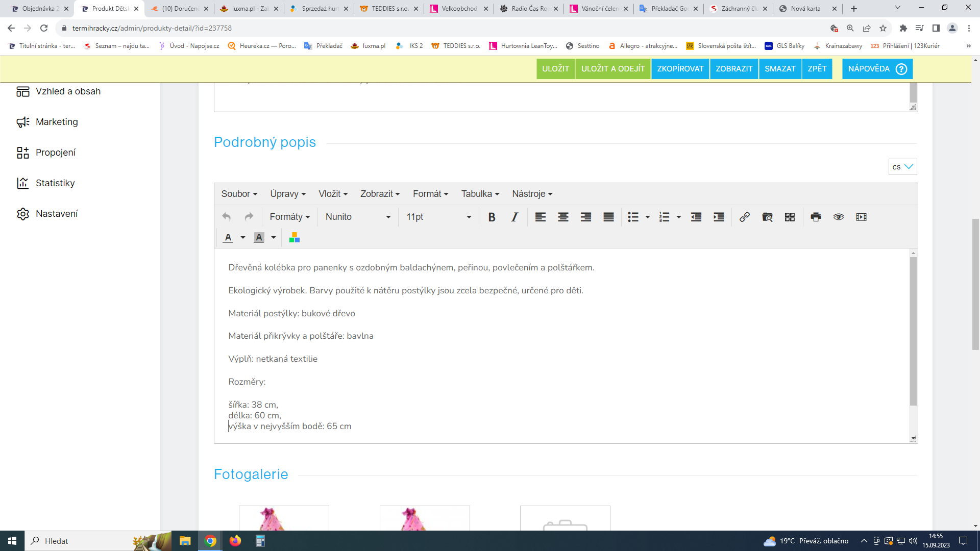The width and height of the screenshot is (980, 551).
Task: Open the Tabulka menu
Action: [x=480, y=194]
